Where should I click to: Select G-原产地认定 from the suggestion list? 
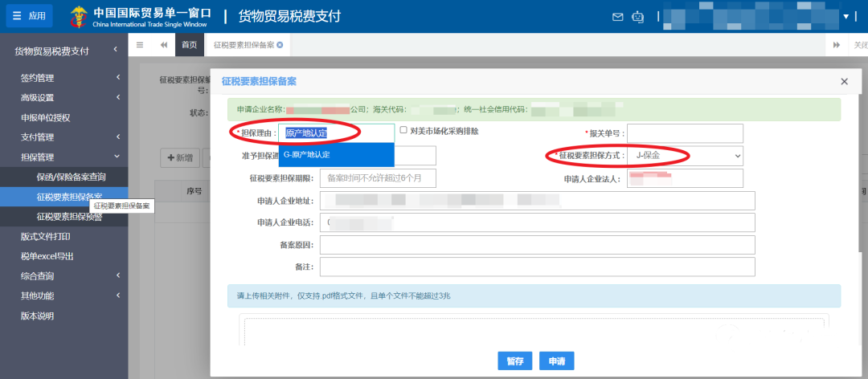(336, 154)
